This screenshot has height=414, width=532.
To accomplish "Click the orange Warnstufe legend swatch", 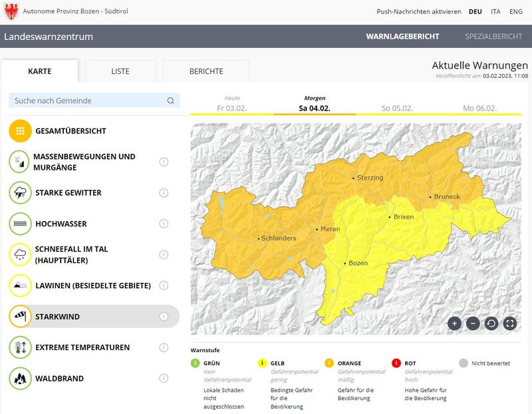I will (329, 363).
